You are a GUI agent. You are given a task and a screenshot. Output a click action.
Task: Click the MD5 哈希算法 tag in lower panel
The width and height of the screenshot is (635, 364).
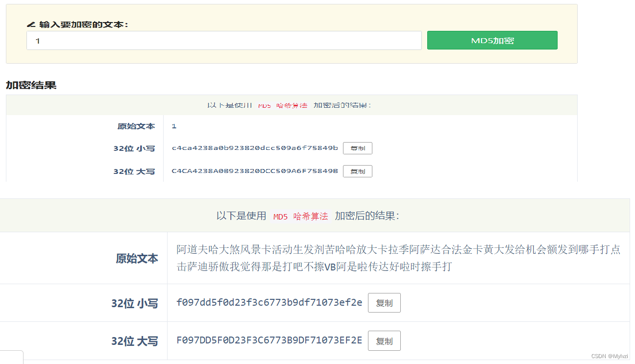coord(300,217)
